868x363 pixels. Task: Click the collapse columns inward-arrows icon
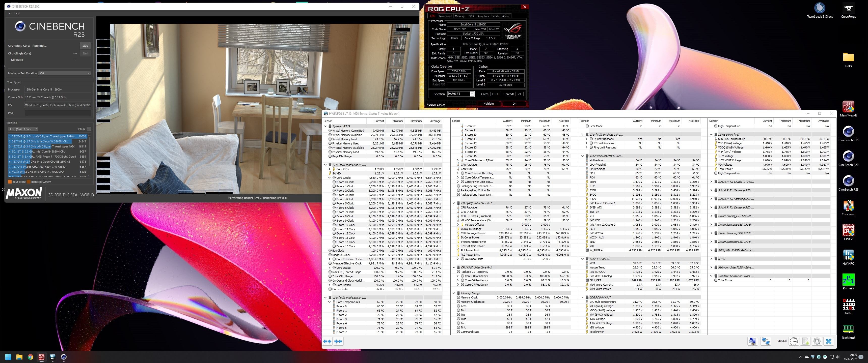pos(338,342)
